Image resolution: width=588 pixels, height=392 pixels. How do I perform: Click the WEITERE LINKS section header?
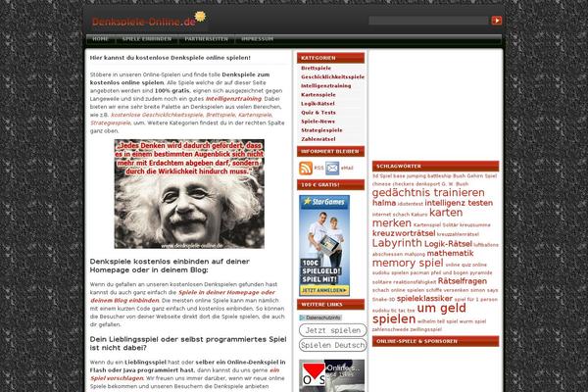pyautogui.click(x=331, y=304)
